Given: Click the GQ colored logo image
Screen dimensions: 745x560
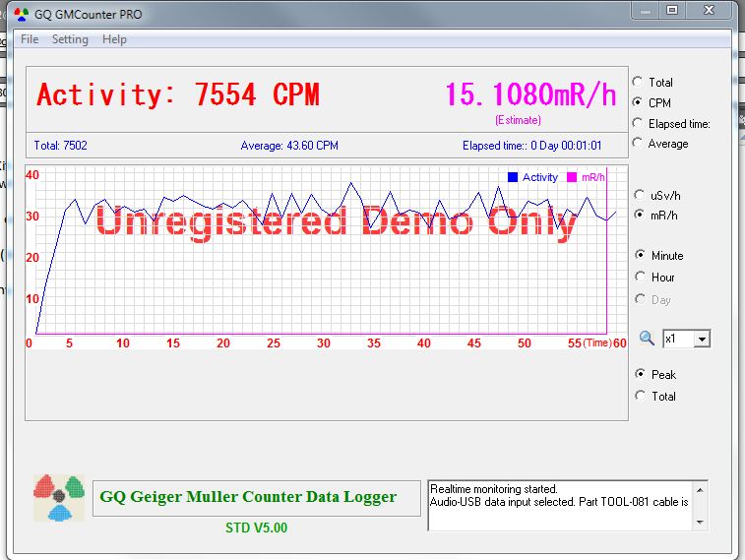Looking at the screenshot, I should pyautogui.click(x=59, y=497).
